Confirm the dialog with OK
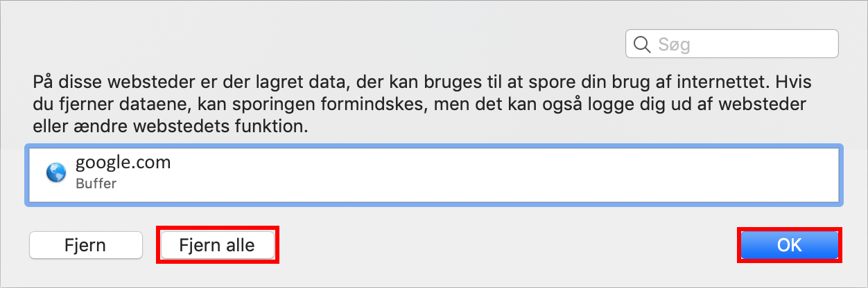The height and width of the screenshot is (288, 868). pos(789,244)
